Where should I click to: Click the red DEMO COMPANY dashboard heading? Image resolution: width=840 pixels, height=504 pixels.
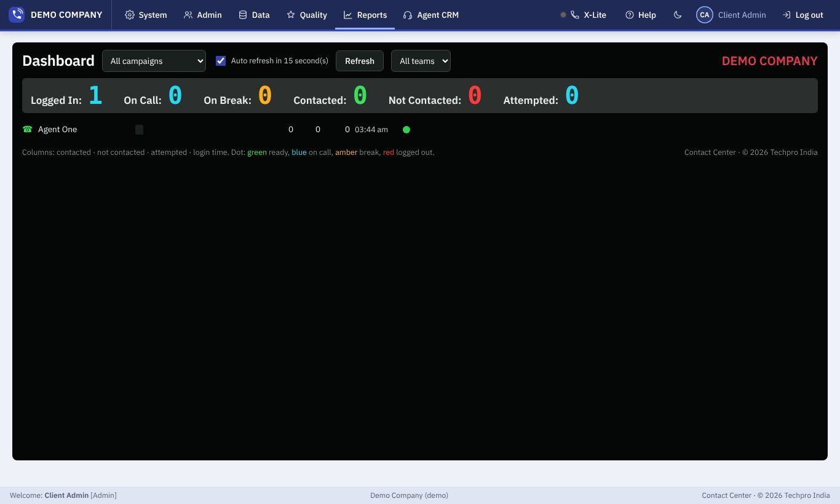tap(769, 61)
